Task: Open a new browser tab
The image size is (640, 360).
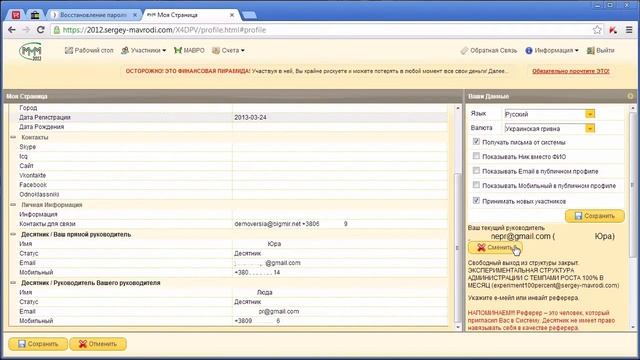Action: point(249,15)
